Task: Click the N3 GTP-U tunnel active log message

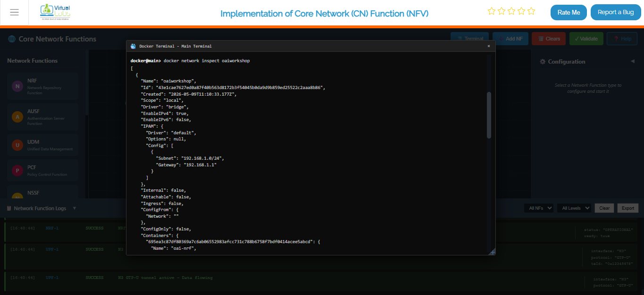Action: point(165,278)
